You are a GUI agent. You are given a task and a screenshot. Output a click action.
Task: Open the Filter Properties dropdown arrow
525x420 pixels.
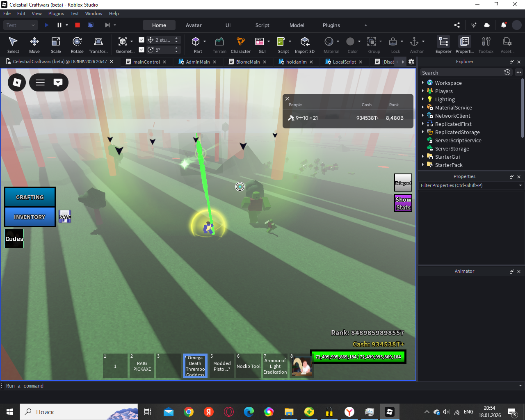click(x=520, y=185)
